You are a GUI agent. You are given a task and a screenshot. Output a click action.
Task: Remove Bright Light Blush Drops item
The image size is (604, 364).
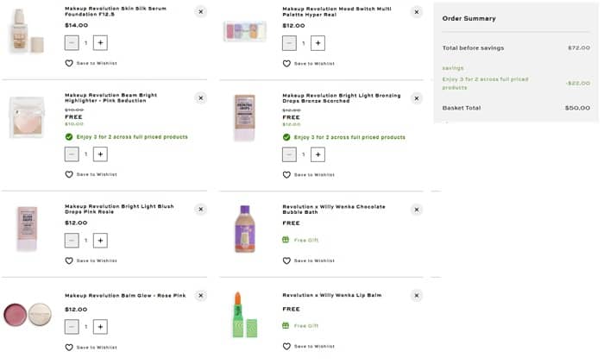tap(200, 209)
